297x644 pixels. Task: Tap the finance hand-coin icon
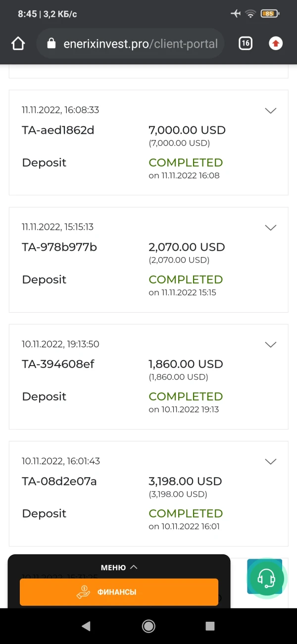pos(83,592)
